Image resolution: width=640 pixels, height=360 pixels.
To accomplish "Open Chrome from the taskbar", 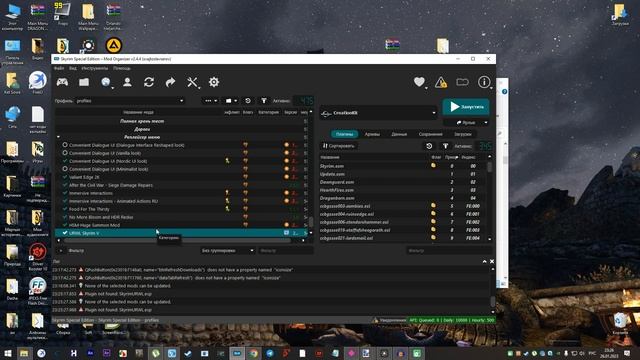I will pos(253,353).
